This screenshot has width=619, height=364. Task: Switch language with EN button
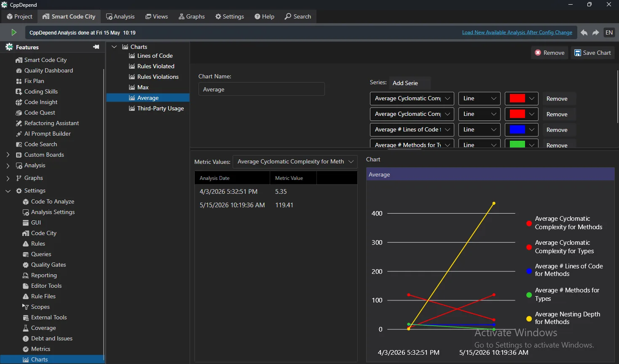pos(609,32)
